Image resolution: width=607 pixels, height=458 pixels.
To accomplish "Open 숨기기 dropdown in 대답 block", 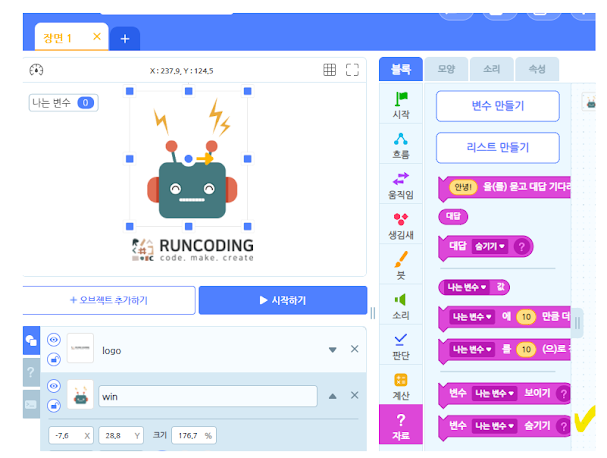I will click(490, 246).
